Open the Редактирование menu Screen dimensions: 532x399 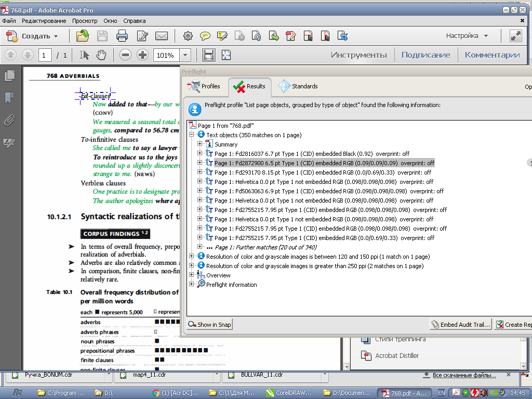[x=44, y=21]
